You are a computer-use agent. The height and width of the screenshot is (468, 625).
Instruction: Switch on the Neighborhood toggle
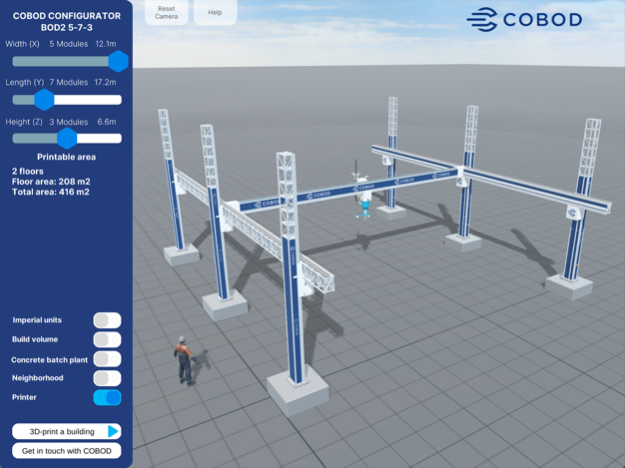pyautogui.click(x=107, y=378)
